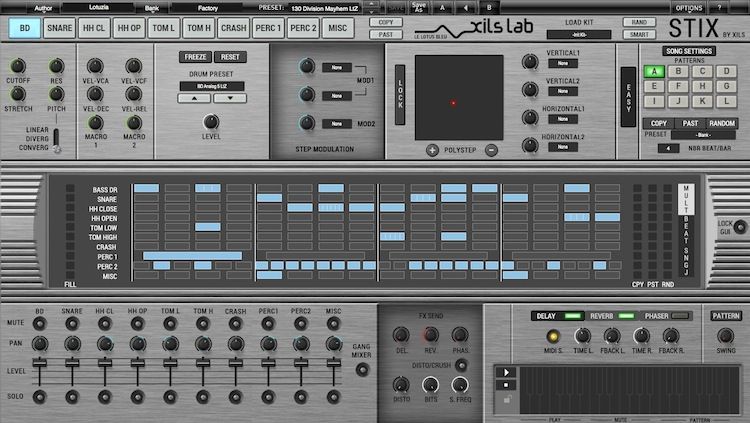Click the PolyStep minus button
The width and height of the screenshot is (750, 423).
point(491,150)
